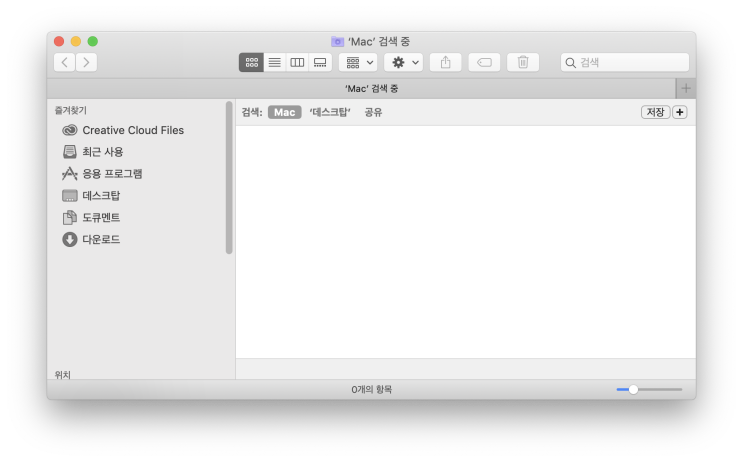
Task: Click the 데스크탑 desktop icon in sidebar
Action: pos(70,195)
